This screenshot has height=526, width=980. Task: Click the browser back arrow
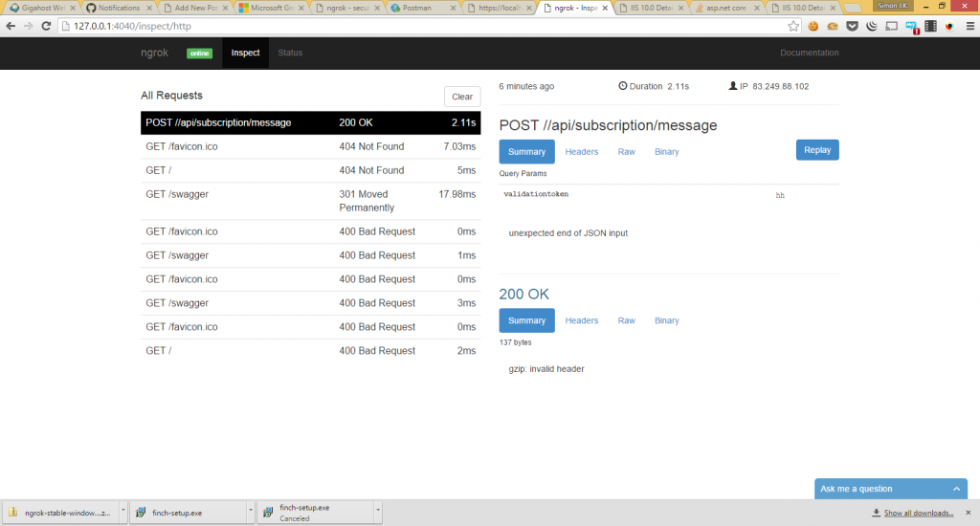coord(11,25)
